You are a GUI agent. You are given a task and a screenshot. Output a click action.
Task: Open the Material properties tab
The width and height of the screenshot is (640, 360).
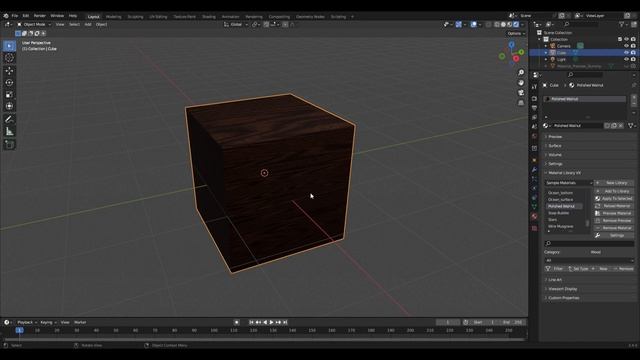click(534, 216)
